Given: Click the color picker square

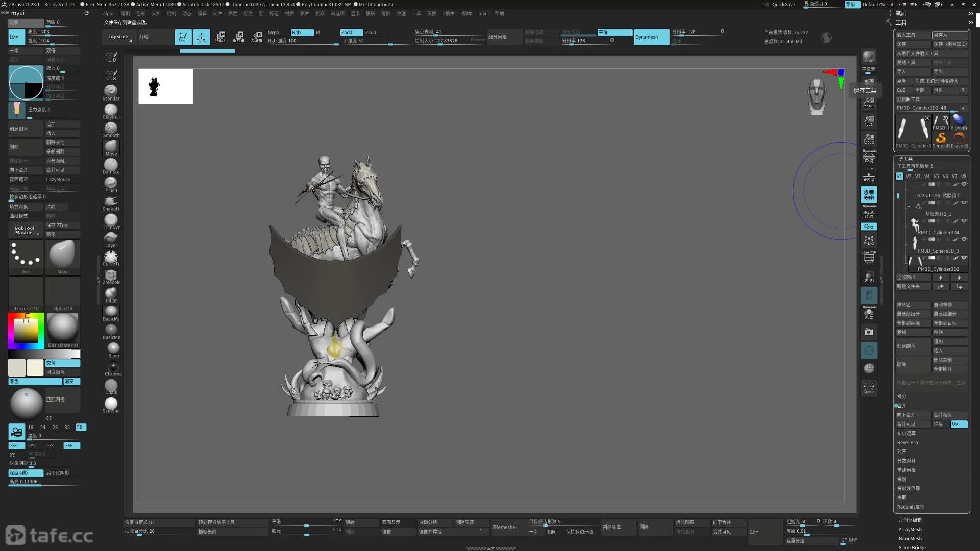Looking at the screenshot, I should pyautogui.click(x=26, y=331).
